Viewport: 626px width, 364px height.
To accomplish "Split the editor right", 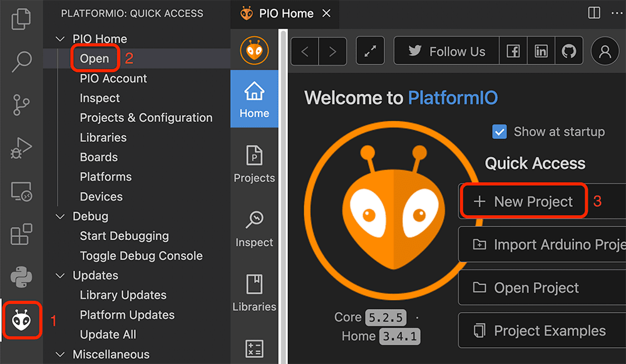I will pyautogui.click(x=594, y=13).
